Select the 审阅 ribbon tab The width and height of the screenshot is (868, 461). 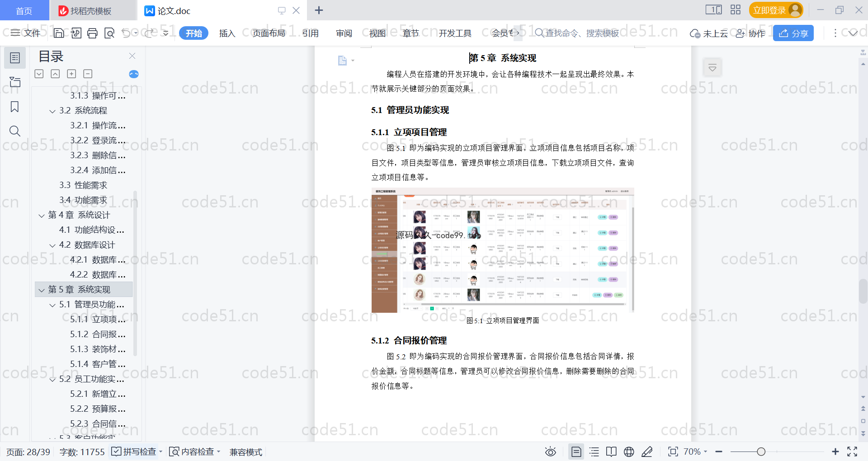344,33
